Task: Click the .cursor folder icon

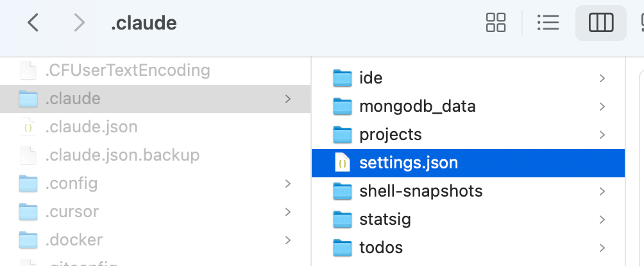Action: (x=28, y=212)
